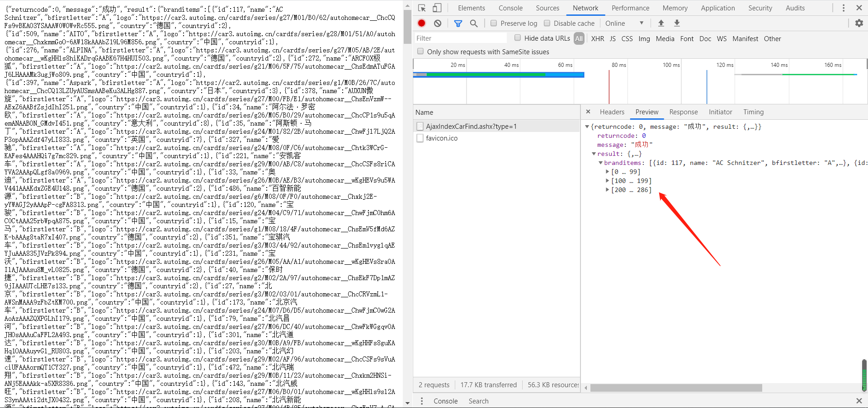Filter requests by Doc type
This screenshot has height=408, width=868.
[705, 38]
